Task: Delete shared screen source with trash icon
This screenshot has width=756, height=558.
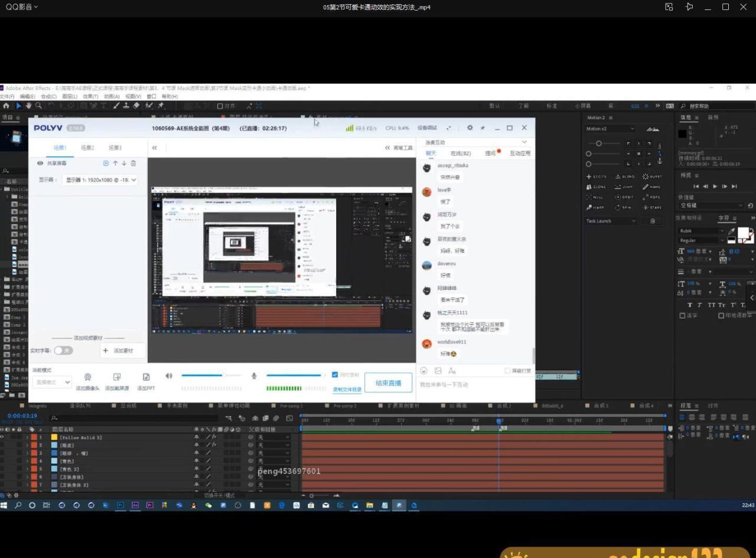Action: pos(133,164)
